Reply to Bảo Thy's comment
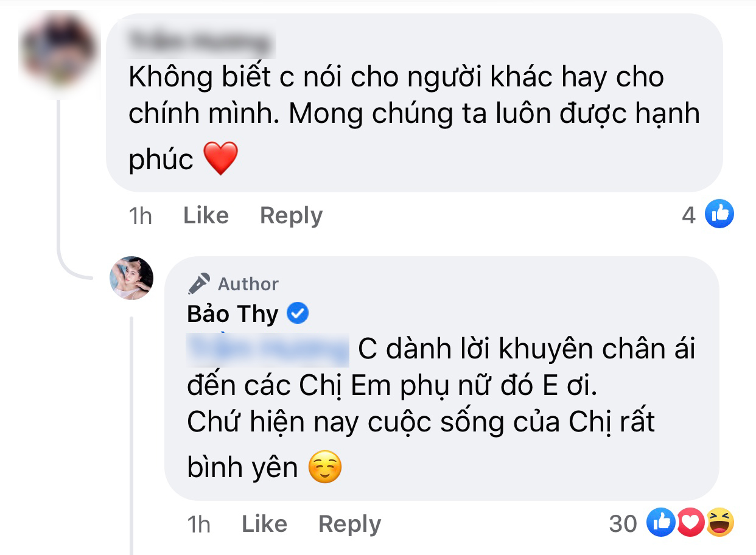 (x=349, y=524)
